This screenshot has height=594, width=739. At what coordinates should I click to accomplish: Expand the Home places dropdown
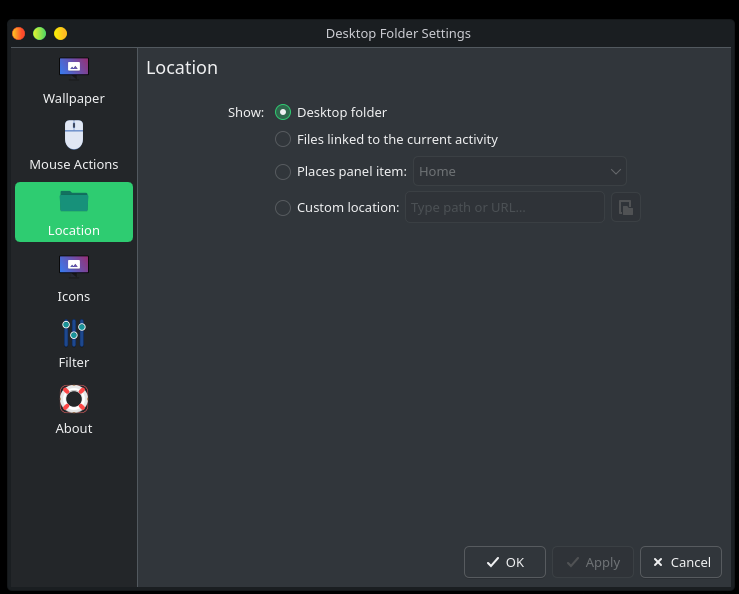pyautogui.click(x=519, y=172)
